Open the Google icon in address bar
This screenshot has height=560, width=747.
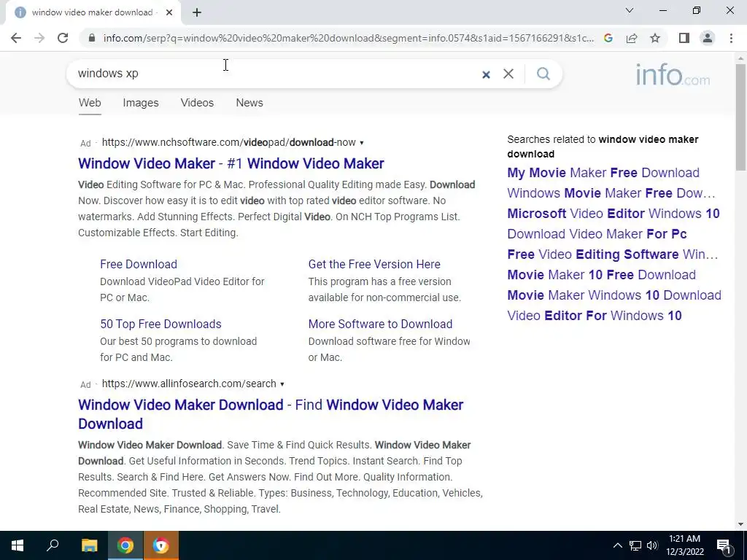(x=608, y=38)
